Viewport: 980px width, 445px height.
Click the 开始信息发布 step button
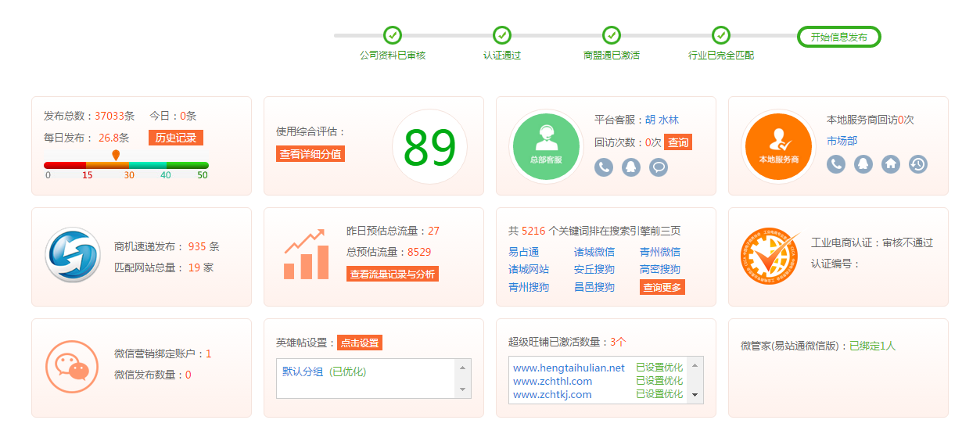(838, 37)
